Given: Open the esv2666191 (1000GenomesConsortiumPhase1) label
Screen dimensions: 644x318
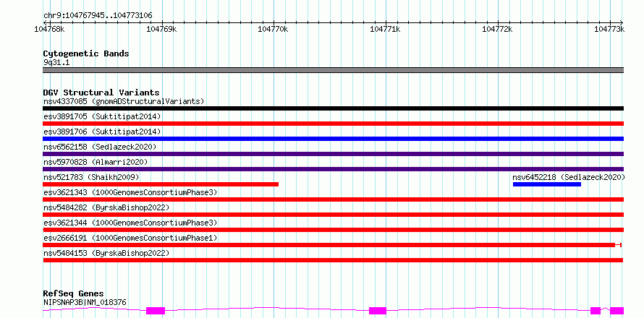Looking at the screenshot, I should click(x=130, y=238).
